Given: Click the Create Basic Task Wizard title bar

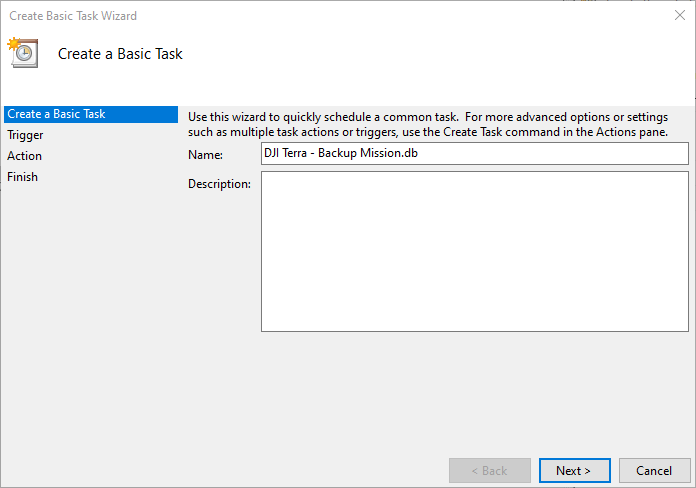Looking at the screenshot, I should (300, 16).
